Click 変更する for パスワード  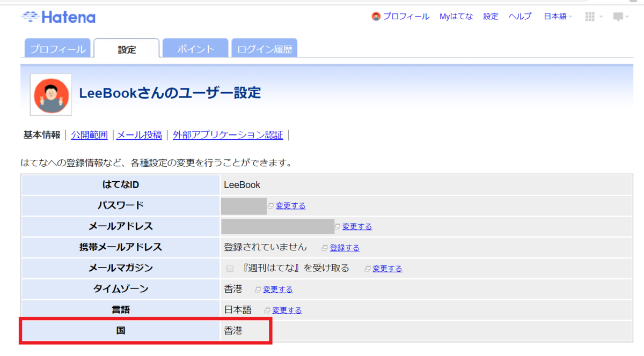290,206
